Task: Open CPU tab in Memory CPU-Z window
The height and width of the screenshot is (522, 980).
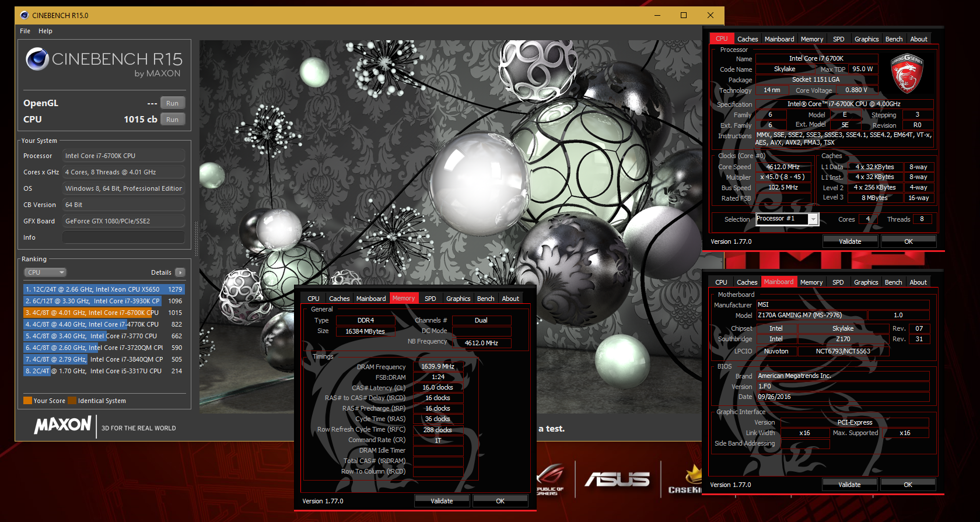Action: click(x=313, y=299)
